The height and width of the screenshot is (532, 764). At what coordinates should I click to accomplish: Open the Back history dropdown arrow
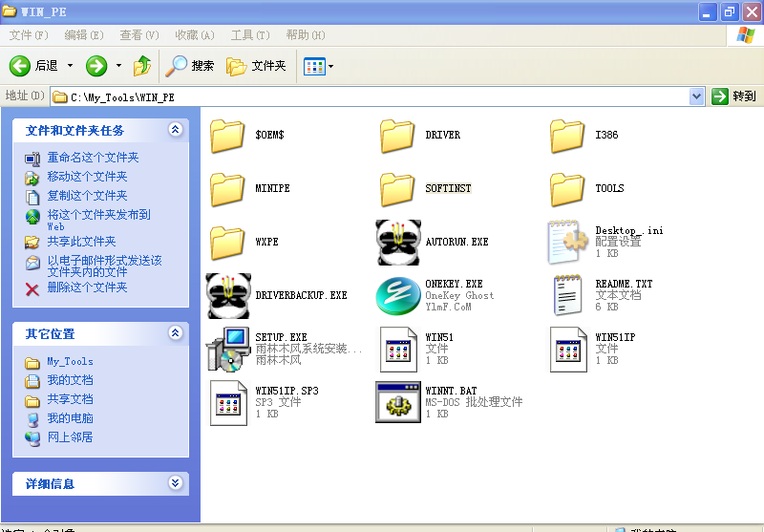coord(70,66)
